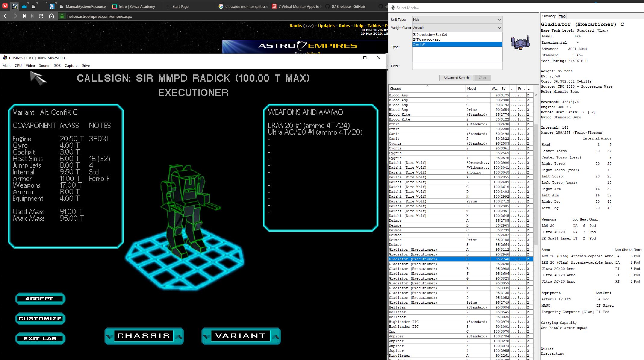Click the green padlock site info icon

pos(62,16)
